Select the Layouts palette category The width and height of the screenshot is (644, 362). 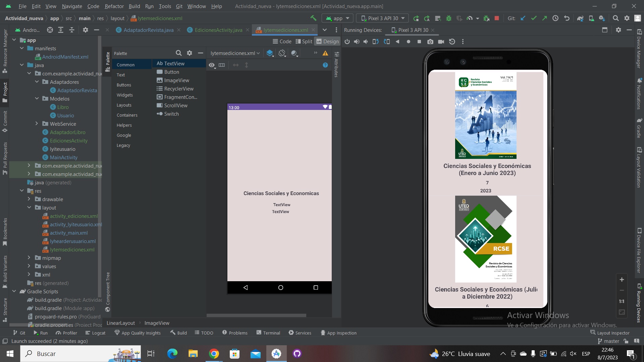click(124, 105)
